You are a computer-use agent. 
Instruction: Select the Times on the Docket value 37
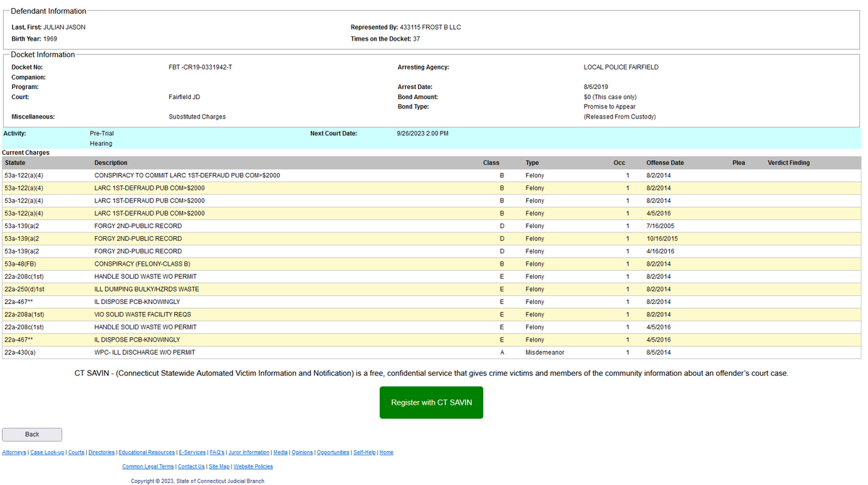(417, 39)
